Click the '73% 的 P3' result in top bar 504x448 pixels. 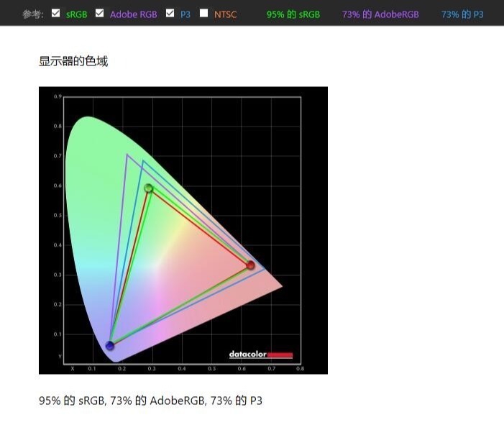click(x=462, y=14)
